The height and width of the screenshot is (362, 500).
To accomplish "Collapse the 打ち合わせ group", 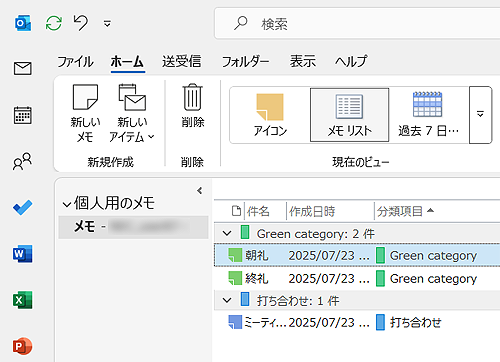I will 227,300.
